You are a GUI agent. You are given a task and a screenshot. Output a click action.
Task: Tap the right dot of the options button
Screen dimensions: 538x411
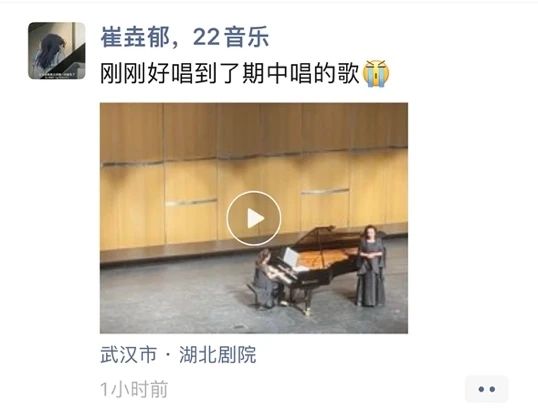point(492,389)
